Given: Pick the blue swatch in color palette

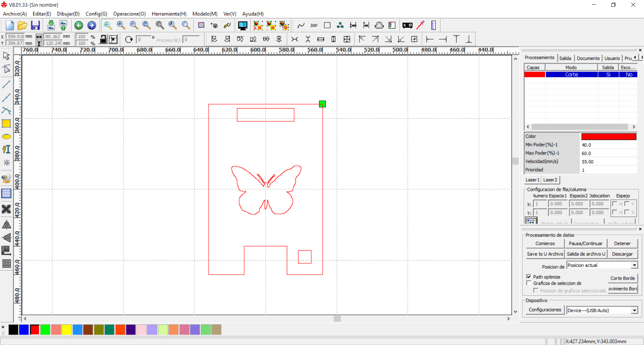Looking at the screenshot, I should (x=24, y=330).
